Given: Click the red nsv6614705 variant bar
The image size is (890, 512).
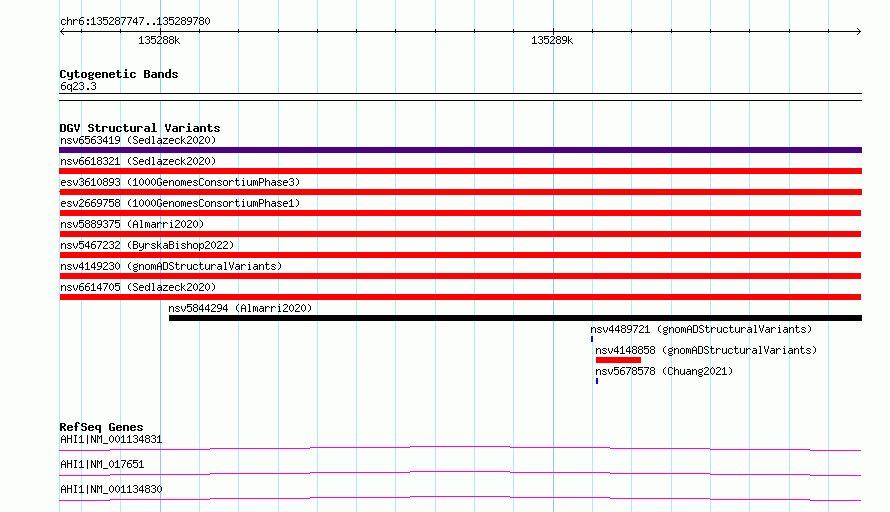Looking at the screenshot, I should pos(460,297).
